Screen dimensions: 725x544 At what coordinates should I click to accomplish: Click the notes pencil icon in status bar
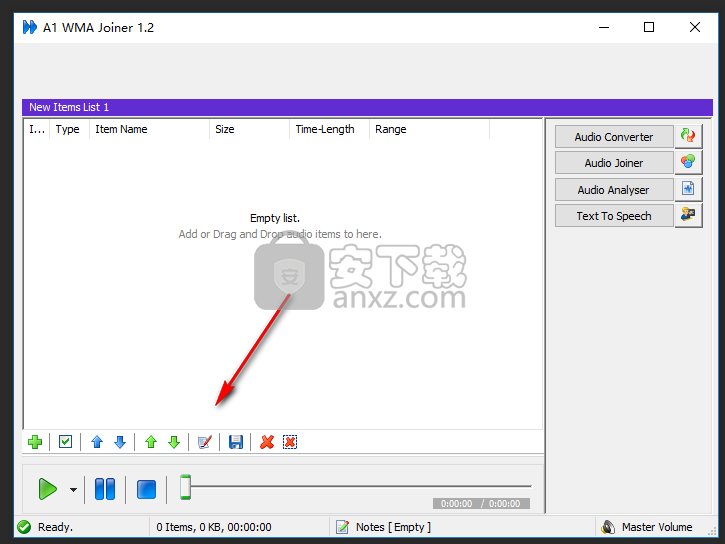[343, 527]
